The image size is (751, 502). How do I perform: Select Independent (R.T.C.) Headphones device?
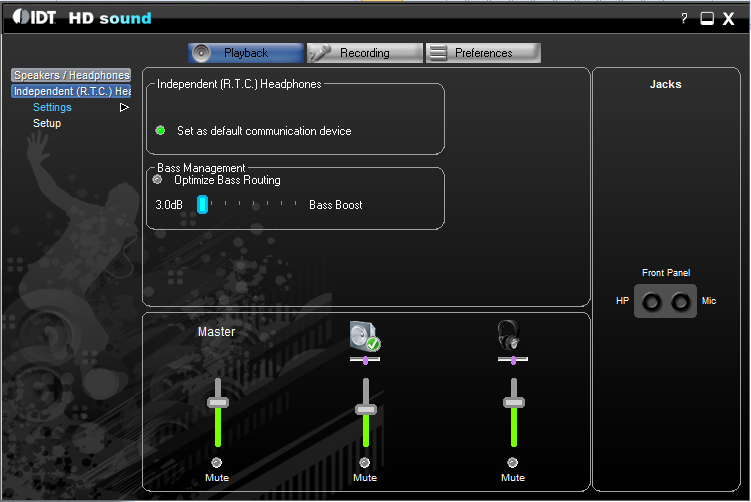71,91
